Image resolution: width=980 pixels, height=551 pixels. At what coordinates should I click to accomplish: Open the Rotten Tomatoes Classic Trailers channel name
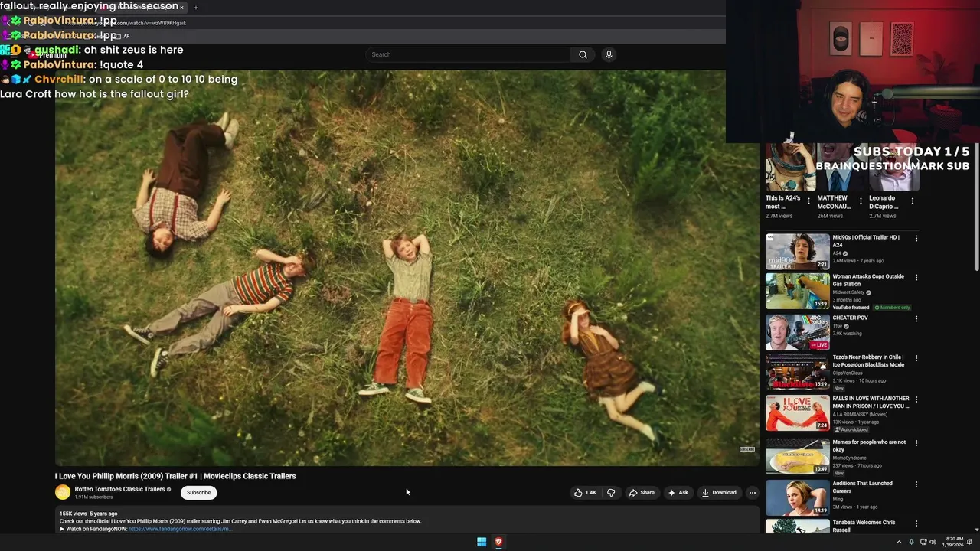pos(120,489)
